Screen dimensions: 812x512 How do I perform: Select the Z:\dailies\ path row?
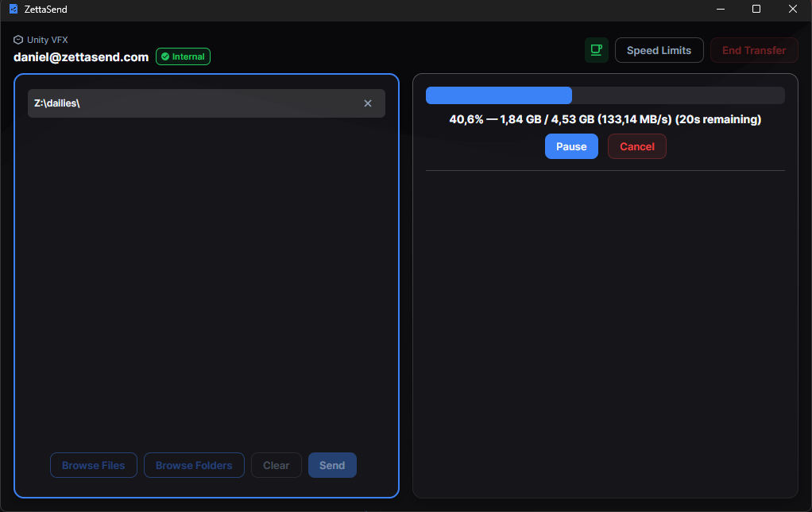(206, 103)
